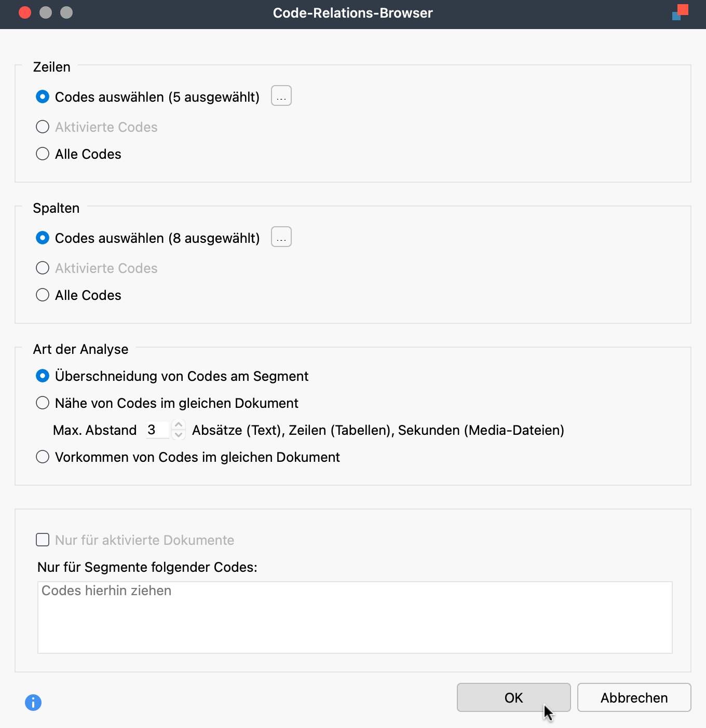This screenshot has width=706, height=728.
Task: Click the 'Codes hierhin ziehen' drop area
Action: 355,617
